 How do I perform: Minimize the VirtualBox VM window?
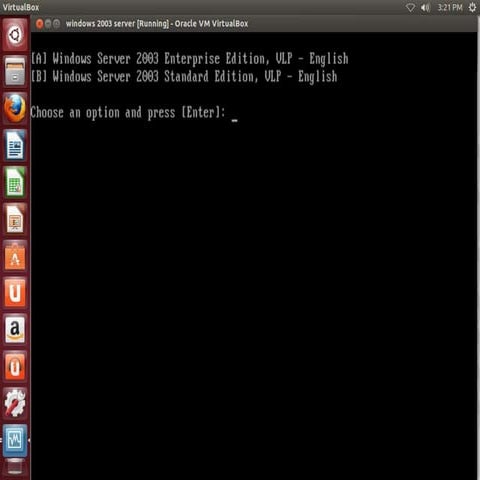point(48,24)
